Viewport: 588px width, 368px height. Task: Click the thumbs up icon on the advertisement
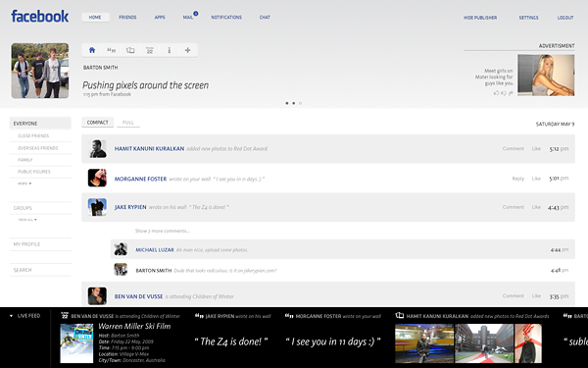[496, 93]
